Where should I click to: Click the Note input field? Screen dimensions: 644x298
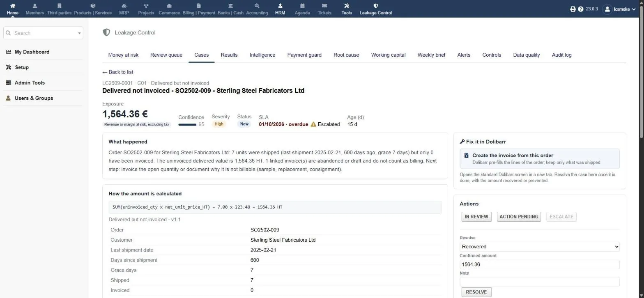pos(539,282)
